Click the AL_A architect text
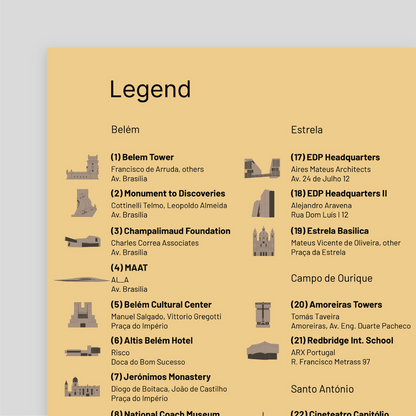The width and height of the screenshot is (416, 416). [120, 280]
